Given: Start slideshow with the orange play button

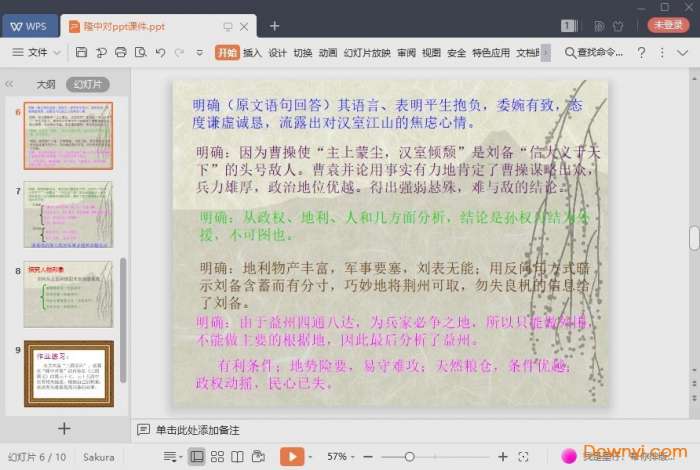Looking at the screenshot, I should [292, 456].
